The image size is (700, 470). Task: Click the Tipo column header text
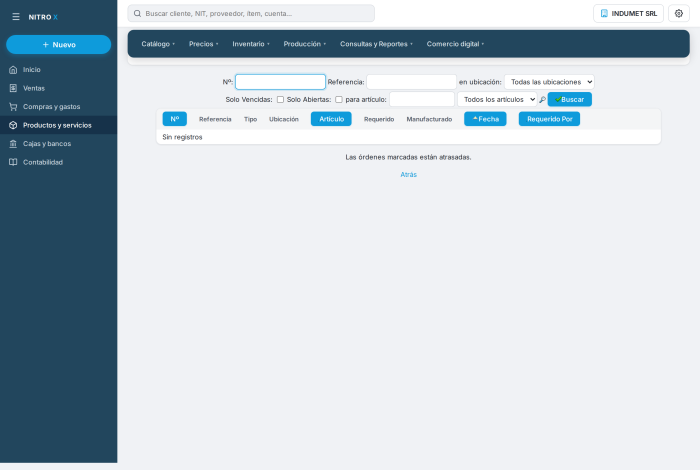250,119
